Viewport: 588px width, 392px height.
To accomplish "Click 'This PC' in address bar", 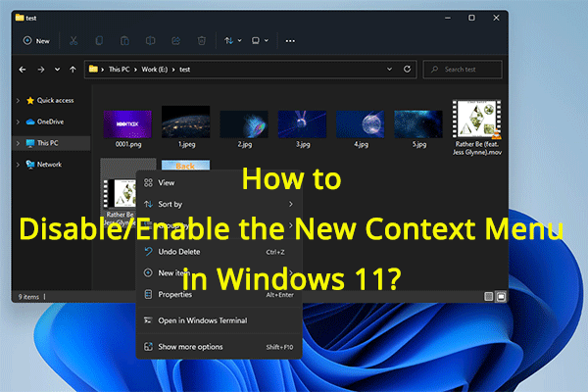I will [119, 70].
